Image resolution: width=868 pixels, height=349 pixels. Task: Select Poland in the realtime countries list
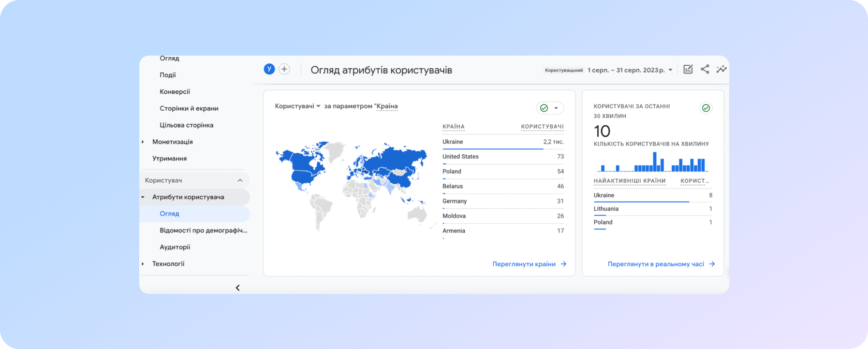click(653, 222)
